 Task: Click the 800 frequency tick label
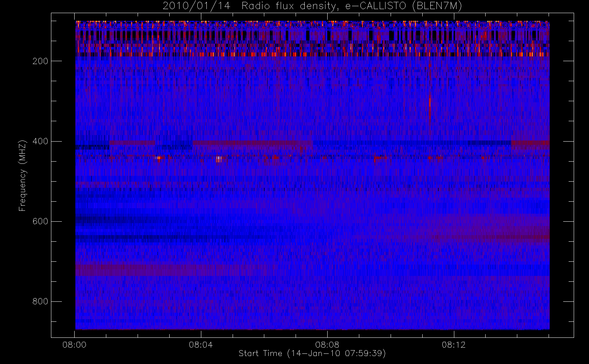point(40,301)
